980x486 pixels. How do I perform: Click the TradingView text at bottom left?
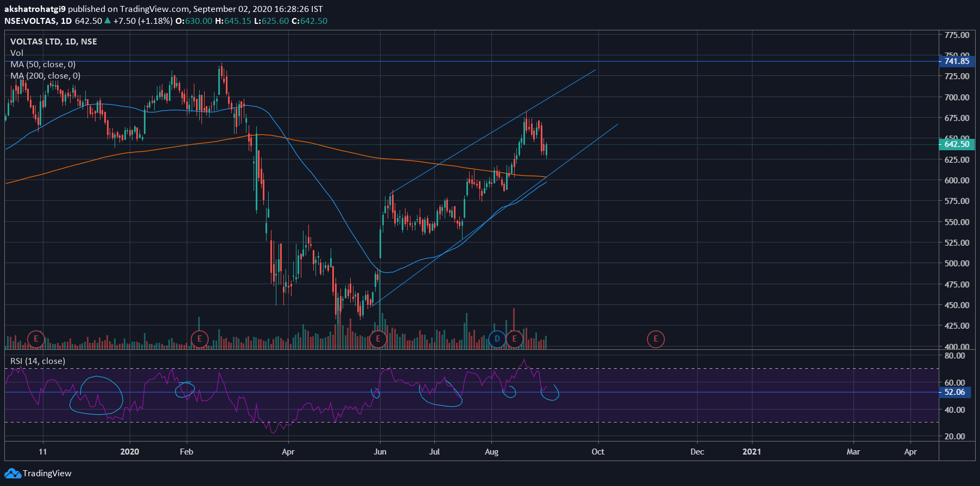[x=47, y=474]
